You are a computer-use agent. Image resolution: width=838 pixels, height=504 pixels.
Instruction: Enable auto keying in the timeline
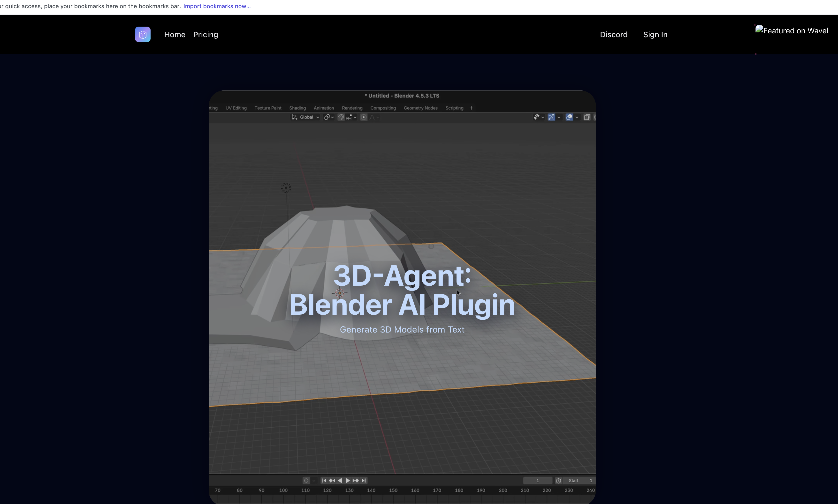[x=306, y=480]
